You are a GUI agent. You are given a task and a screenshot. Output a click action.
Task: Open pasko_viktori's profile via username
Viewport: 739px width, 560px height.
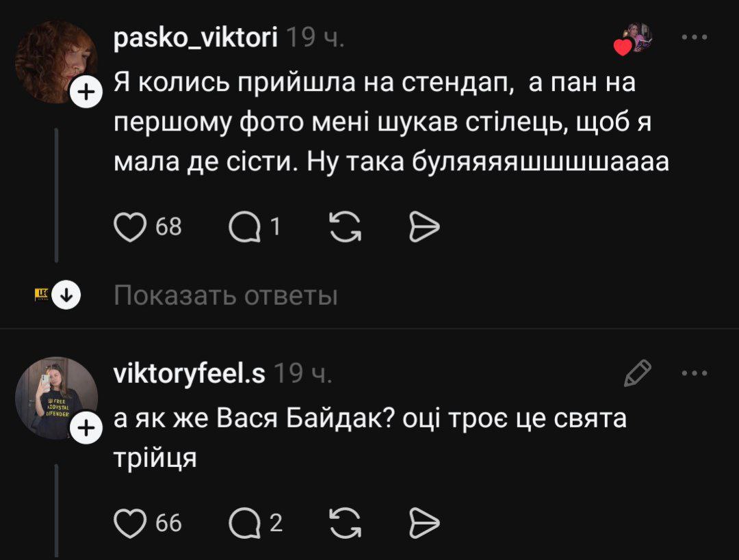click(x=195, y=40)
